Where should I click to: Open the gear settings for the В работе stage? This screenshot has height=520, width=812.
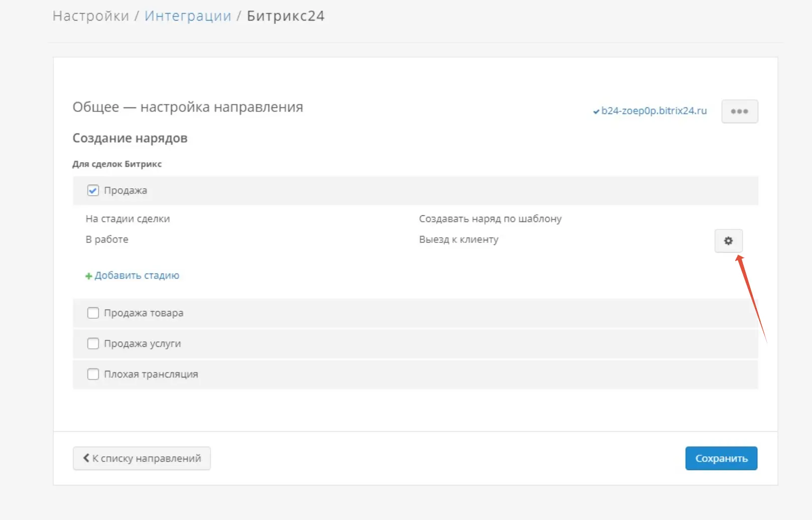[x=728, y=241]
